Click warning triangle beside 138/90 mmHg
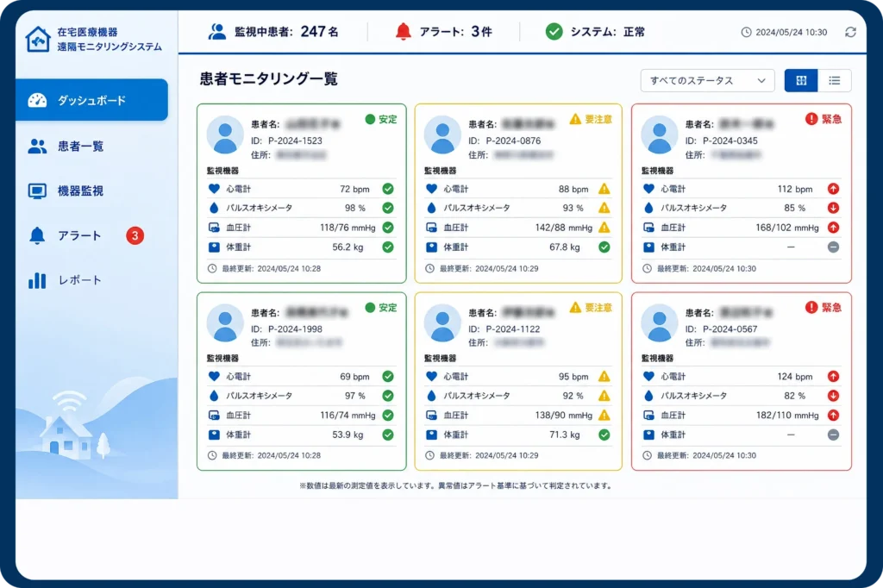Screen dimensions: 883x588 [604, 415]
